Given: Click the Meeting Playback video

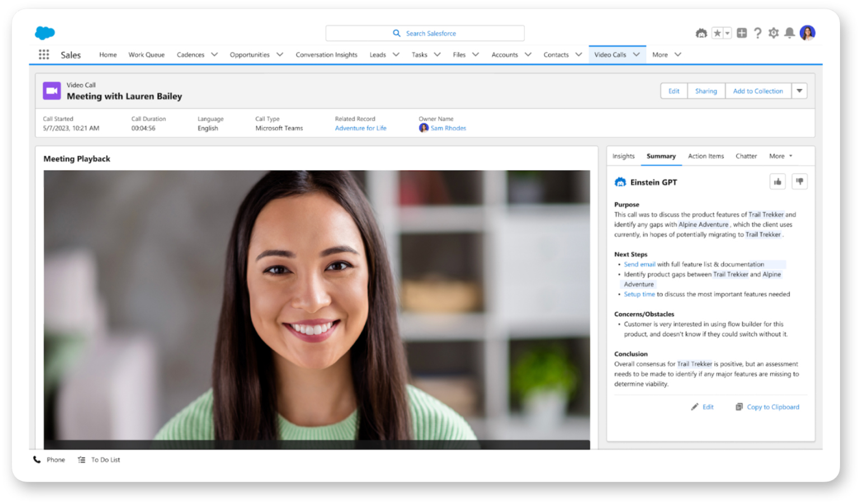Looking at the screenshot, I should [317, 309].
